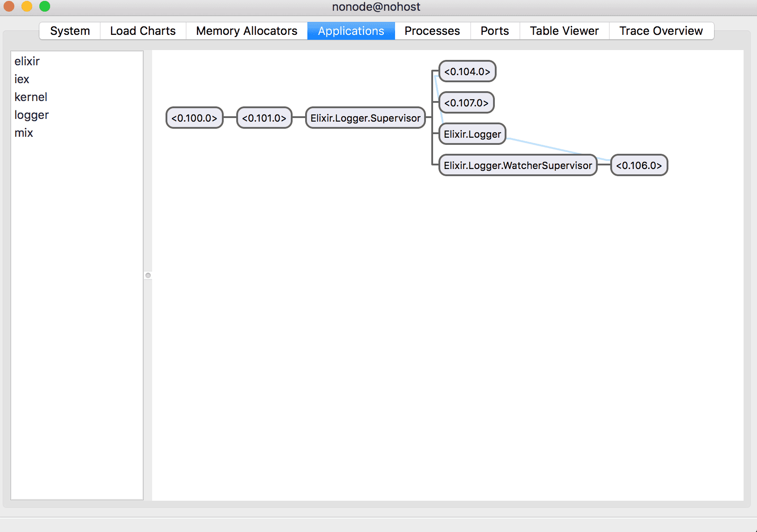Click the split pane divider handle
Viewport: 757px width, 532px height.
point(148,275)
